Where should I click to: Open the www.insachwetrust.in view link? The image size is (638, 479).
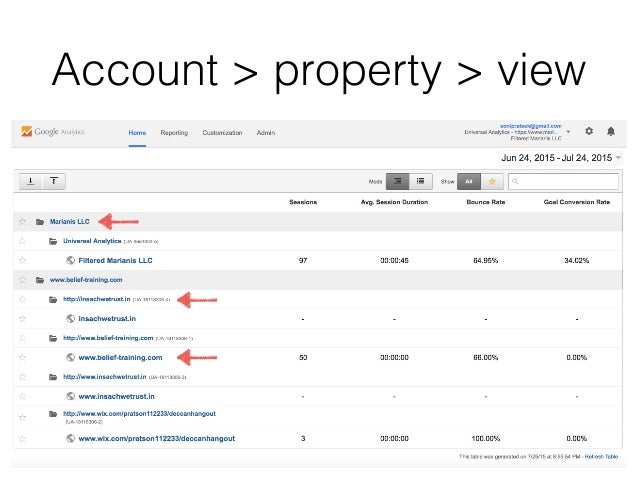click(x=116, y=396)
